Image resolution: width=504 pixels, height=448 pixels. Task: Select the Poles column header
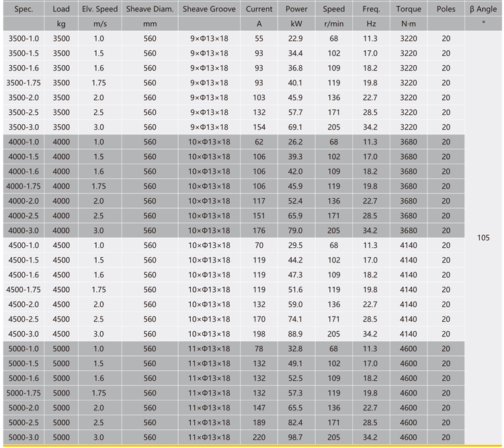click(x=446, y=9)
